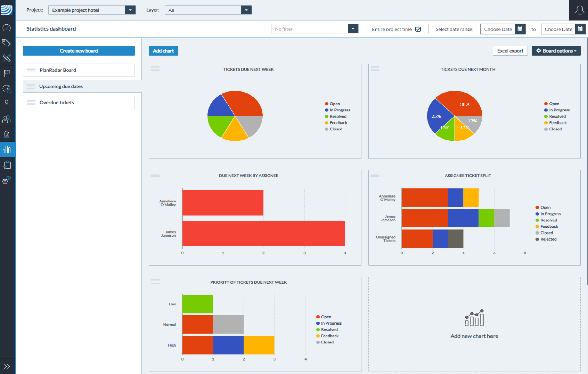This screenshot has height=374, width=588.
Task: Open the dashboard gauge icon in sidebar
Action: click(7, 28)
